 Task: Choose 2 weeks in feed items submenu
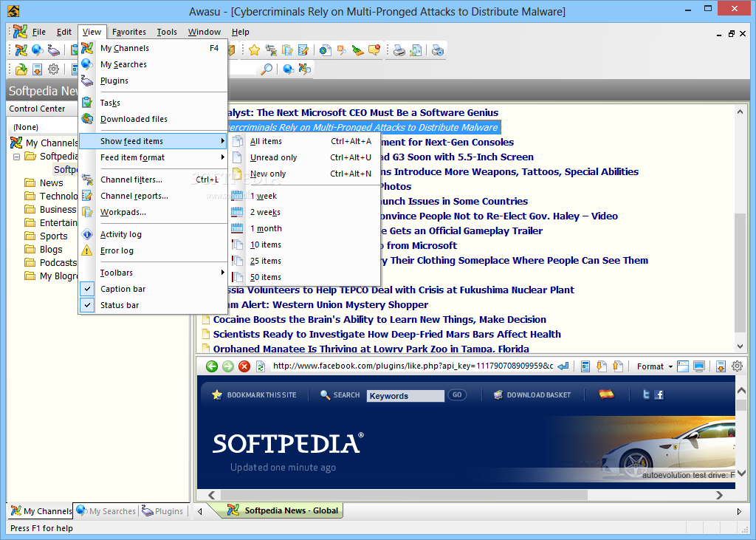click(x=304, y=212)
